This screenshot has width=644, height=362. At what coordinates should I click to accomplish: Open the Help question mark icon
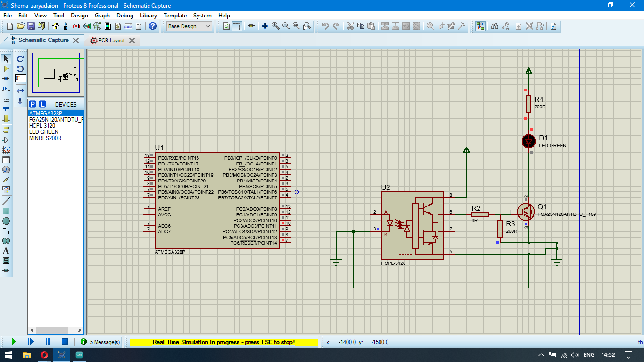pyautogui.click(x=152, y=26)
